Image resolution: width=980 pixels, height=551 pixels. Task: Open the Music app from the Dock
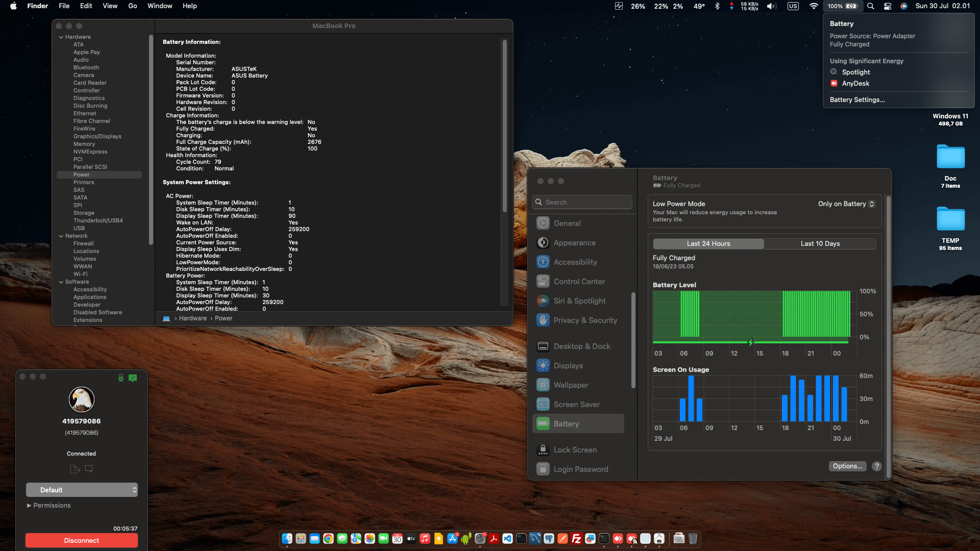click(x=425, y=538)
